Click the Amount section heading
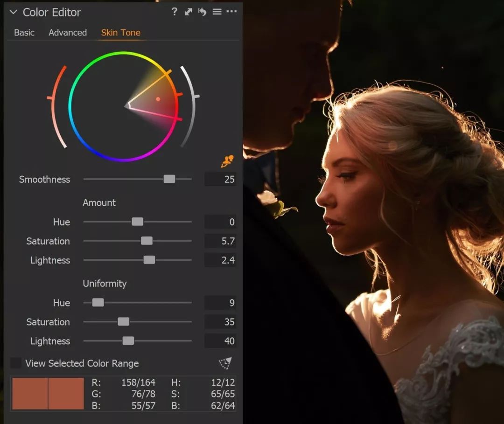Viewport: 504px width, 424px height. pos(99,203)
